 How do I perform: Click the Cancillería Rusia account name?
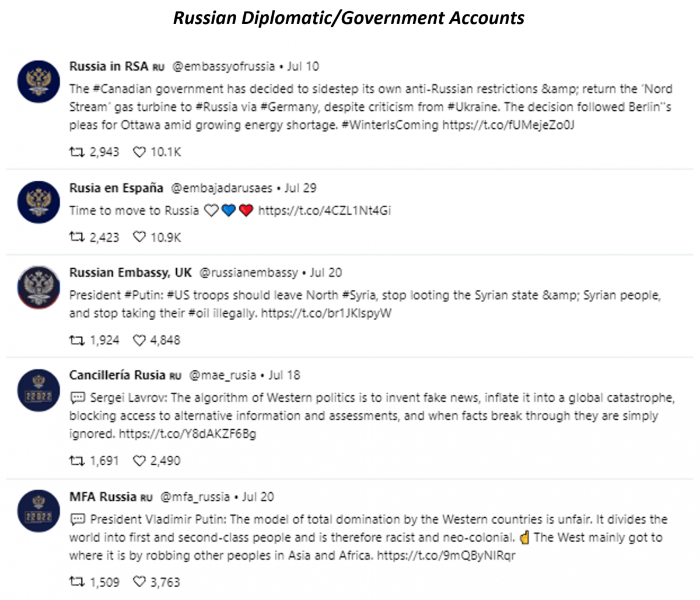(117, 375)
